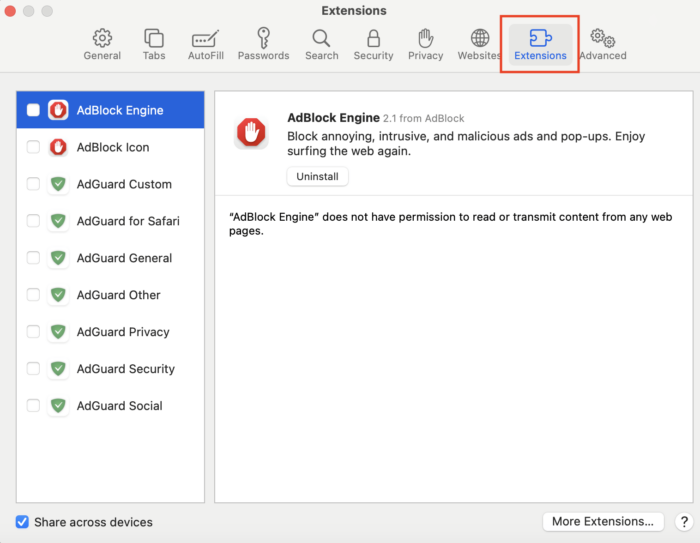Click the AdGuard for Safari shield icon
Screen dimensions: 700x543
pyautogui.click(x=58, y=221)
